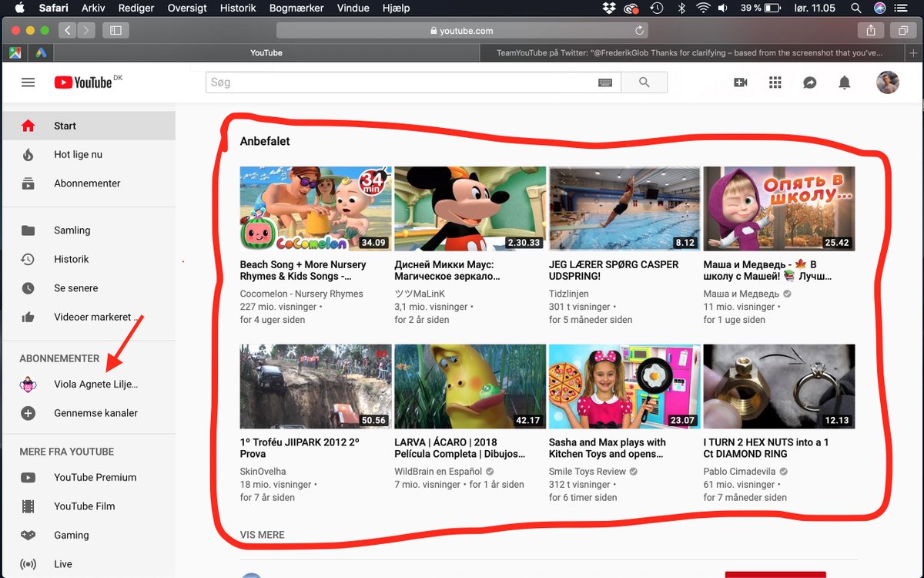This screenshot has width=924, height=578.
Task: Open the pinned Google Ads tab
Action: [x=40, y=52]
